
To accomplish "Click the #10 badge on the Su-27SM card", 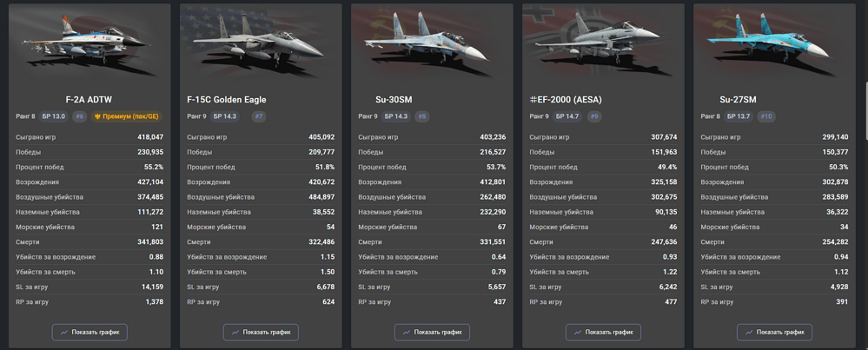I will (766, 116).
